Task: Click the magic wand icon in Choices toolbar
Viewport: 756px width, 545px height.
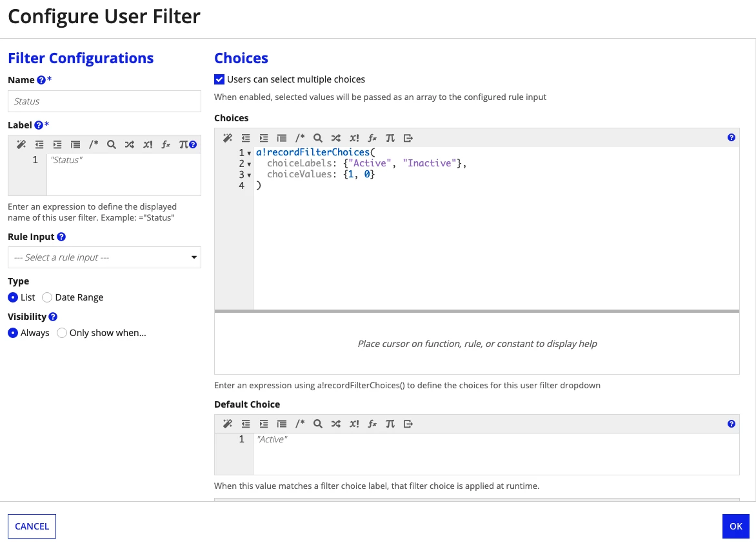Action: coord(228,138)
